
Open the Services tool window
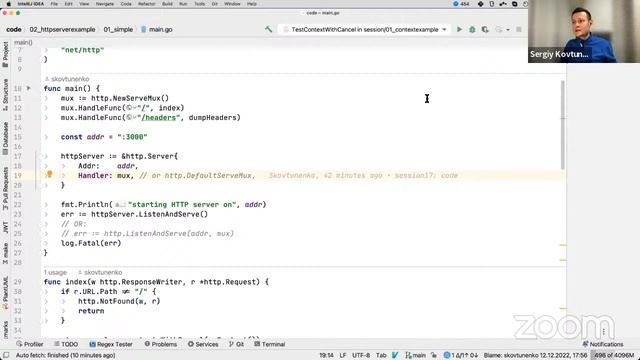(203, 344)
